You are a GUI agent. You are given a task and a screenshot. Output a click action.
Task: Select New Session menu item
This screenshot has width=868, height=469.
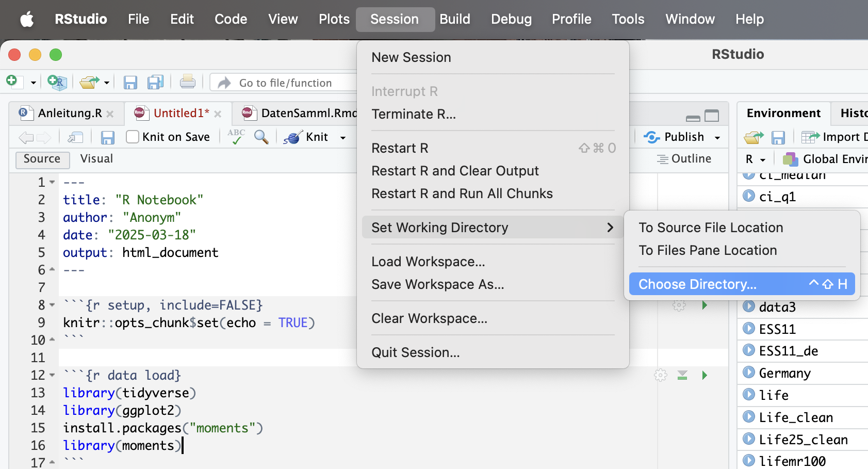click(x=493, y=57)
